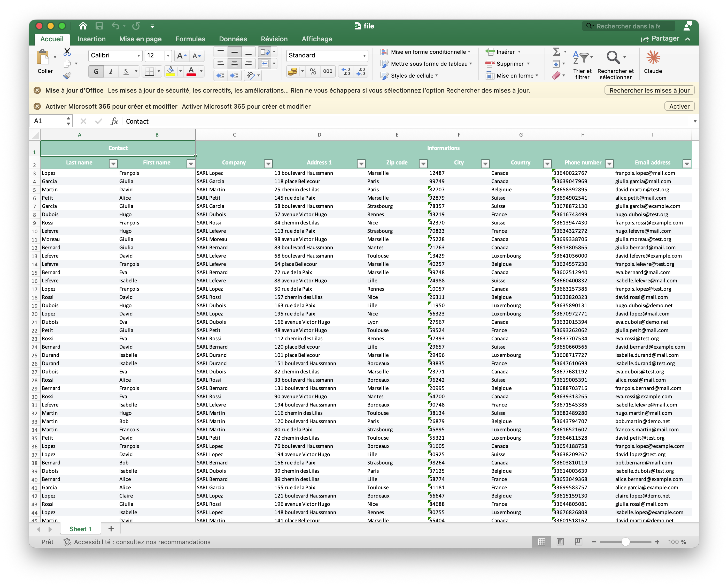Click the Activer button
The image size is (728, 586).
(x=679, y=107)
